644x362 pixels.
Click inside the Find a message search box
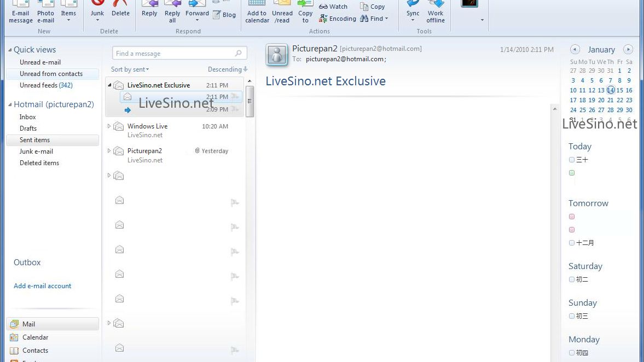click(175, 53)
